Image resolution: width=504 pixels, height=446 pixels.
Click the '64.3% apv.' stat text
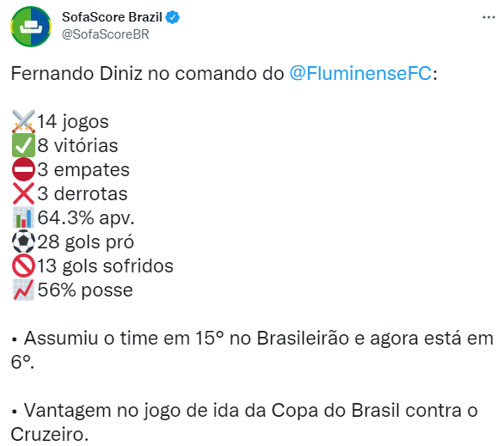(86, 218)
